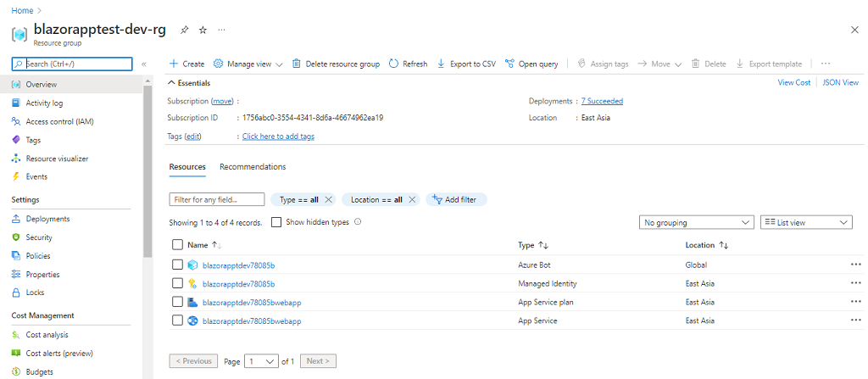The image size is (868, 379).
Task: Select the App Service plan row checkbox
Action: [x=177, y=302]
